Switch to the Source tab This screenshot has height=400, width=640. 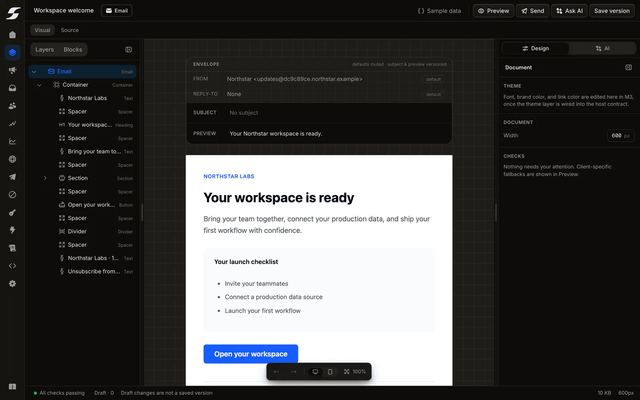70,30
